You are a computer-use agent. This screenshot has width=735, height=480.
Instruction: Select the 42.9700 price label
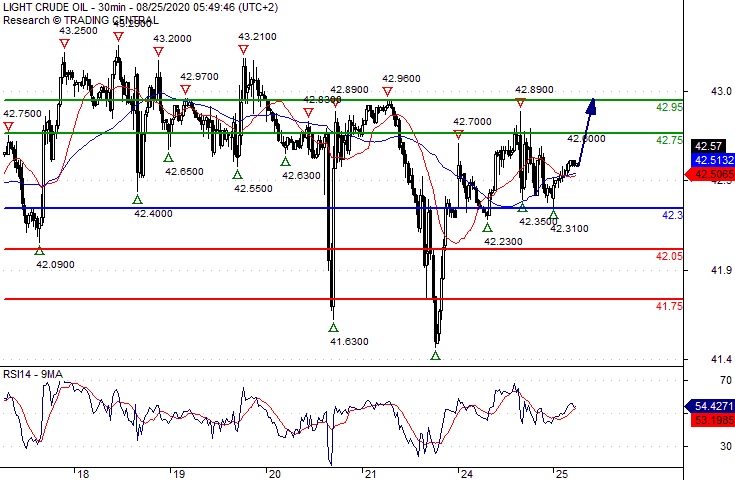[199, 77]
